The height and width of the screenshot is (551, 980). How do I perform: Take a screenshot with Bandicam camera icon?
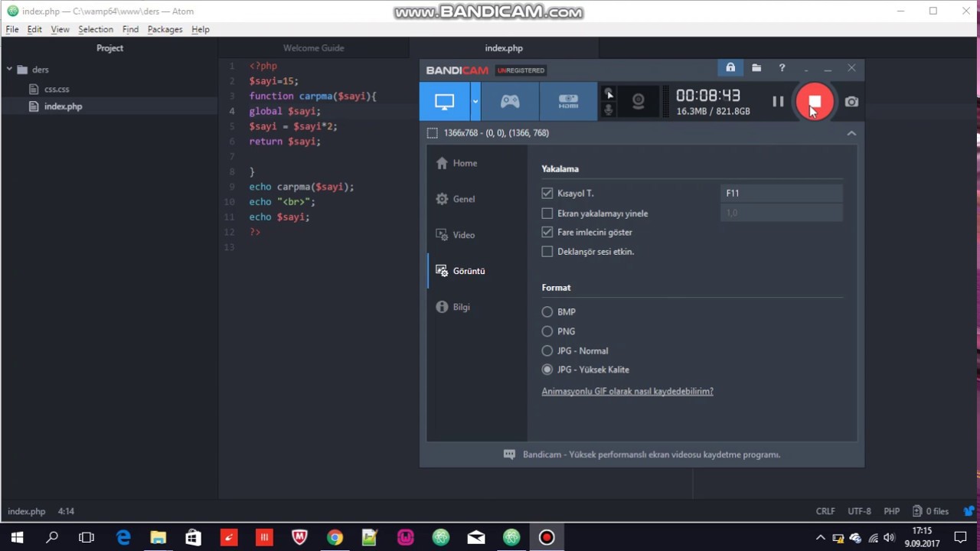coord(851,101)
